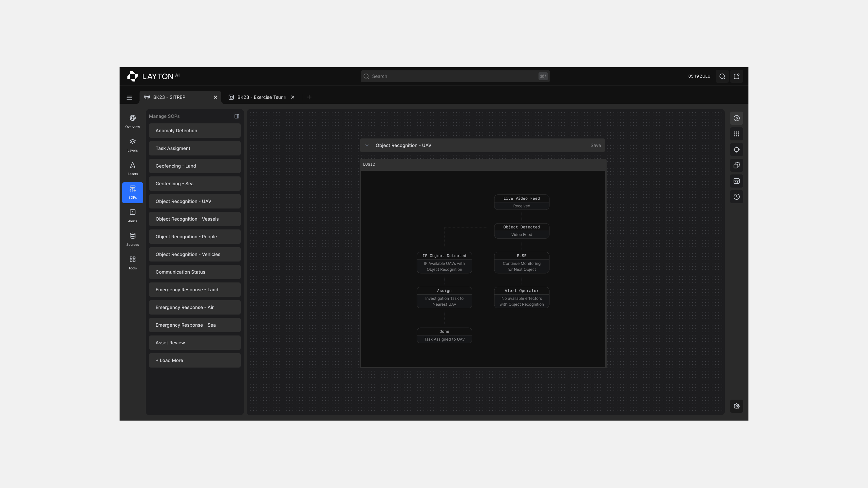
Task: Switch to BK23 - Exercise Tsunami tab
Action: click(261, 97)
